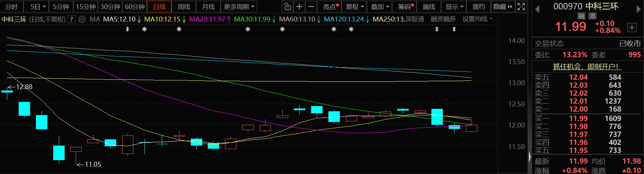The width and height of the screenshot is (644, 174).
Task: Expand 更多周期 period dropdown
Action: (x=239, y=7)
